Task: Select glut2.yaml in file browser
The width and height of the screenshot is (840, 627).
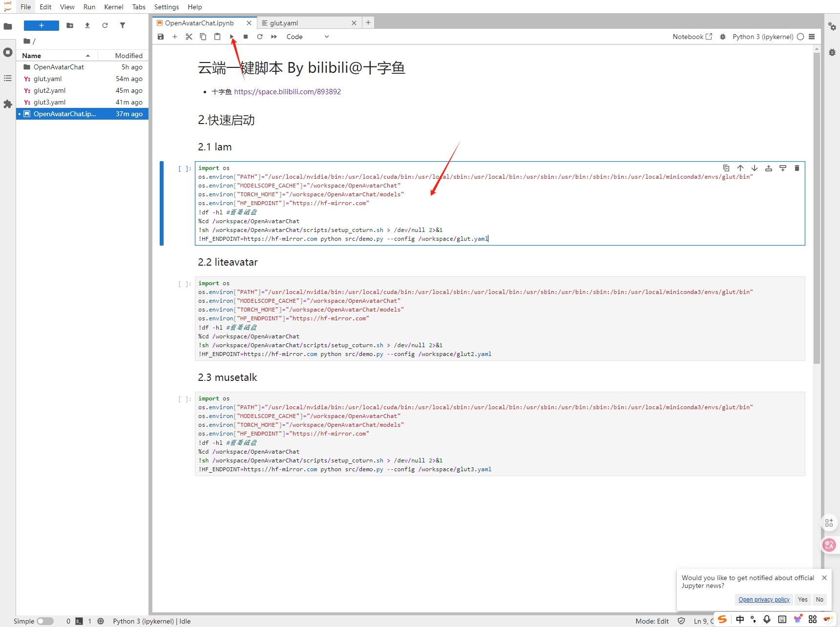Action: pos(82,90)
